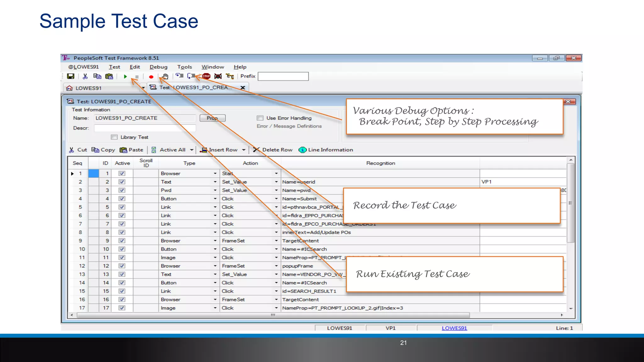The image size is (644, 362).
Task: Click the gray Stop execution square icon
Action: coord(137,77)
